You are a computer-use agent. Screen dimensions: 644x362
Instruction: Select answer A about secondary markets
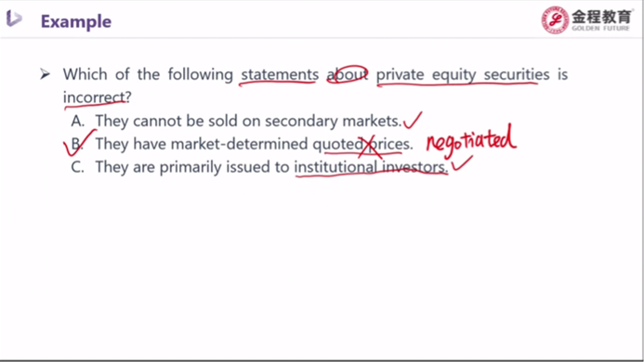click(236, 121)
